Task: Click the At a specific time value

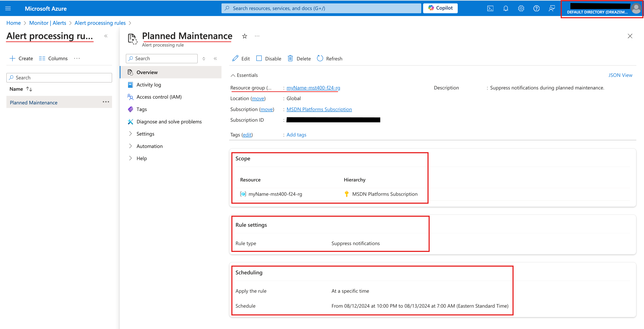Action: click(x=350, y=291)
